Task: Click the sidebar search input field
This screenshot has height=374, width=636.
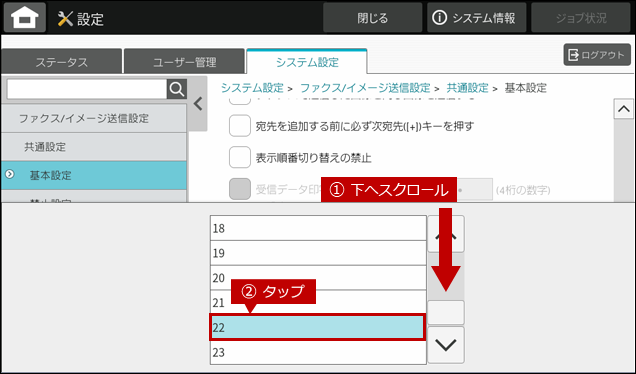Action: click(87, 89)
